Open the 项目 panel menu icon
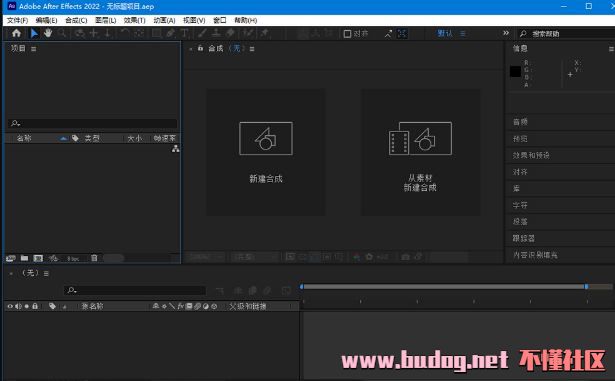Image resolution: width=615 pixels, height=381 pixels. pos(34,49)
